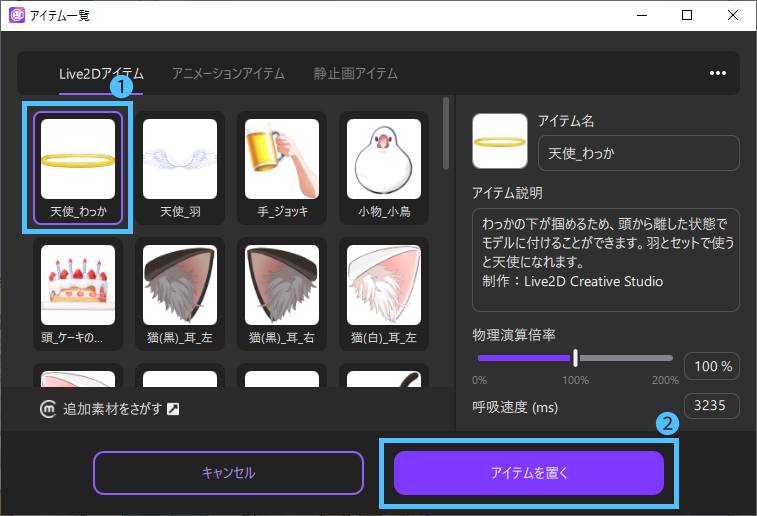Click the アイテムを置く button
Image resolution: width=757 pixels, height=516 pixels.
(529, 473)
